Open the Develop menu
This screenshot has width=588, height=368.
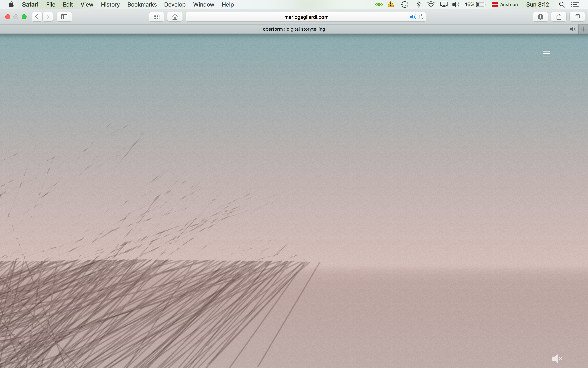click(x=175, y=4)
